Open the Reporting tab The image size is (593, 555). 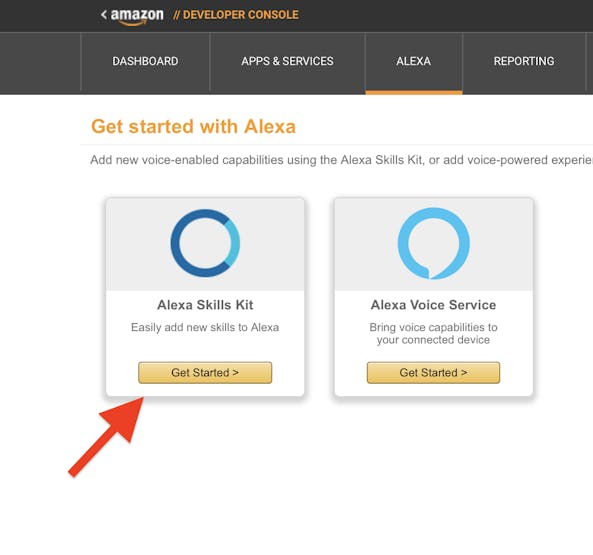(x=524, y=61)
